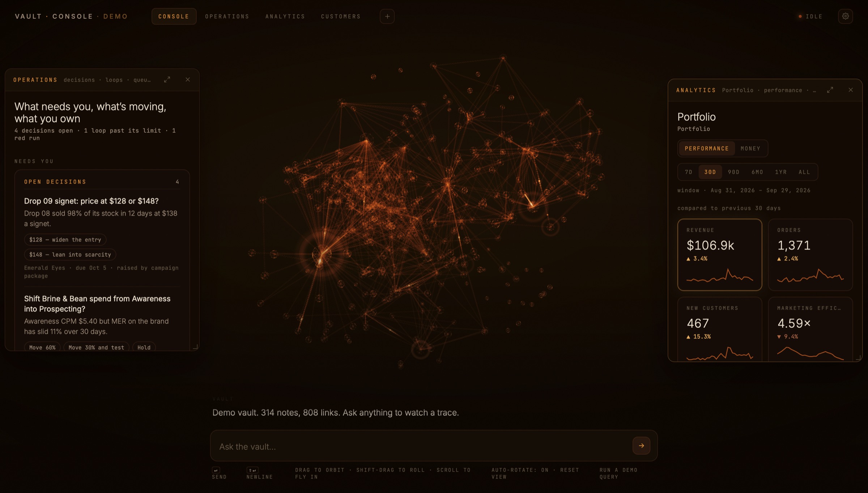Select the Money view toggle
868x493 pixels.
[750, 148]
